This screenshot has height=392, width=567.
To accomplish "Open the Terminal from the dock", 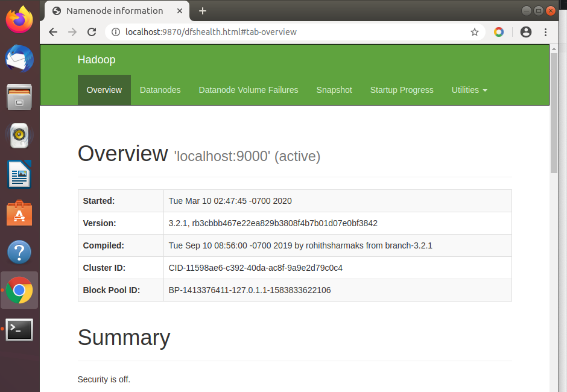I will (x=19, y=329).
